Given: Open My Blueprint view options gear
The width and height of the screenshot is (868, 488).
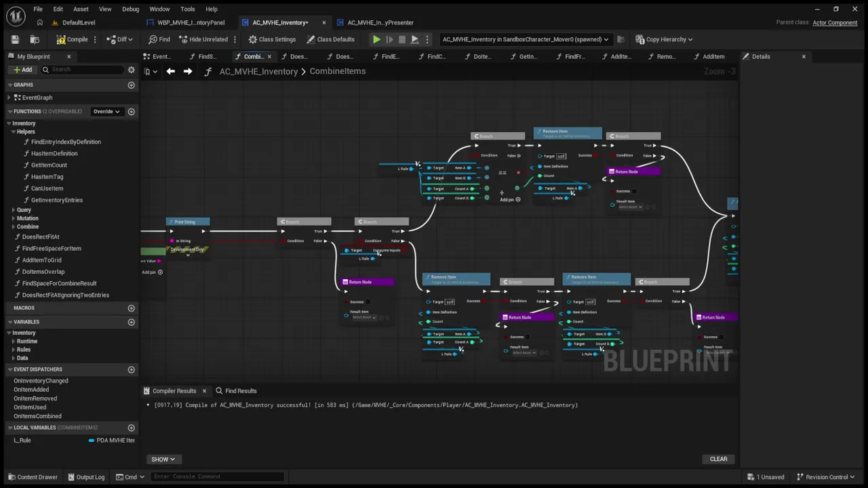Looking at the screenshot, I should [132, 69].
